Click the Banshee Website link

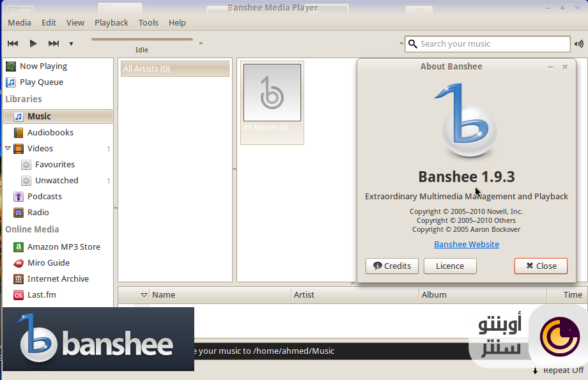click(466, 244)
